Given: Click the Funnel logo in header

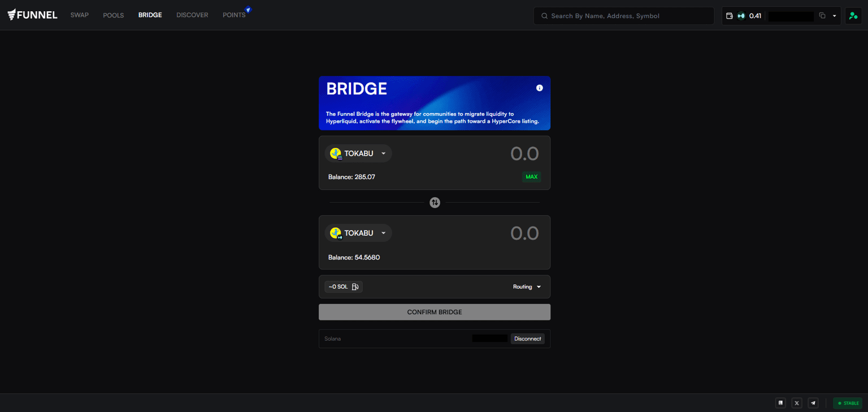Looking at the screenshot, I should (x=32, y=15).
